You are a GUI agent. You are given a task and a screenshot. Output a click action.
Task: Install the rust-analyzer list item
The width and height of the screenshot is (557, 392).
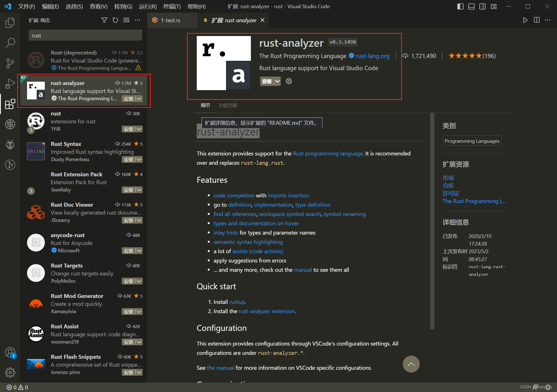129,99
